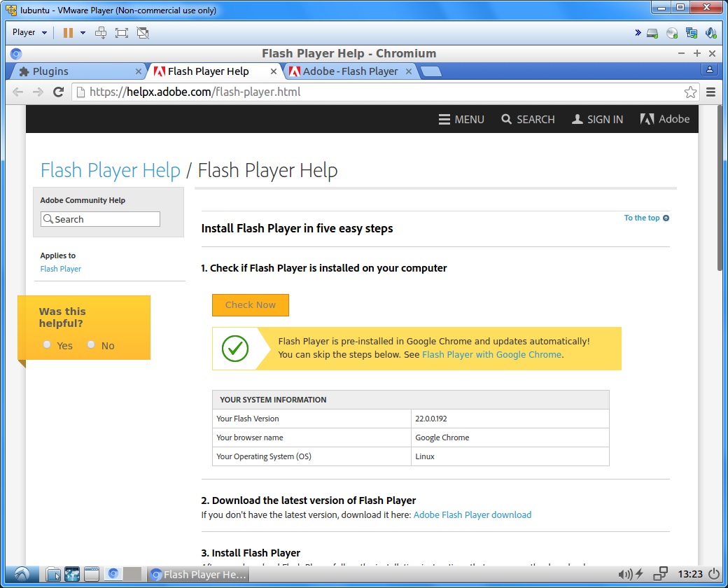Open the Chromium hamburger menu

click(x=710, y=92)
